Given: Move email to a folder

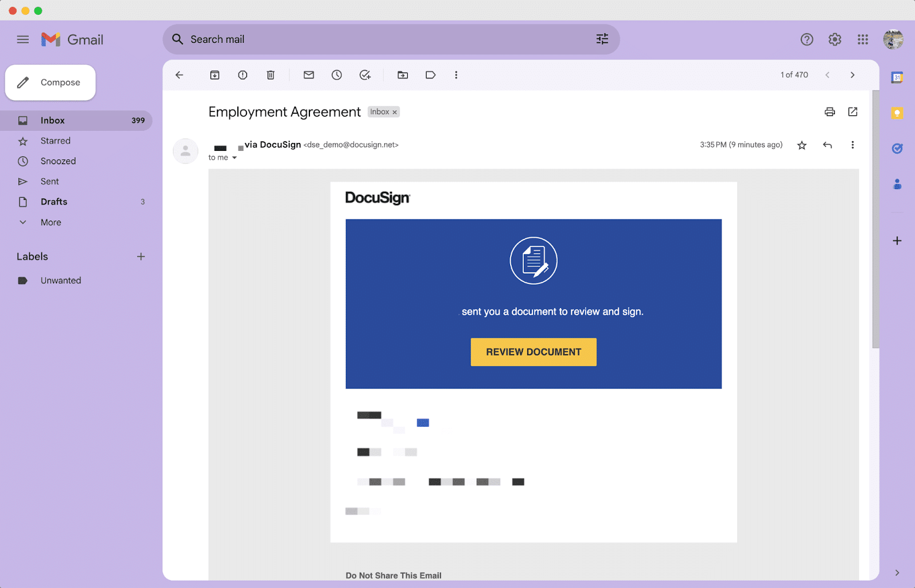Looking at the screenshot, I should 403,75.
